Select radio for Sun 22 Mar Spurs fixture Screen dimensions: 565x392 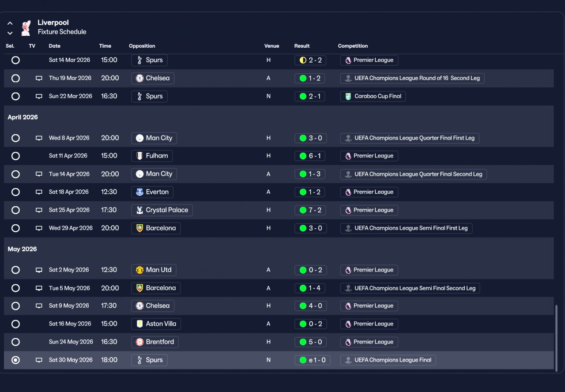[15, 96]
